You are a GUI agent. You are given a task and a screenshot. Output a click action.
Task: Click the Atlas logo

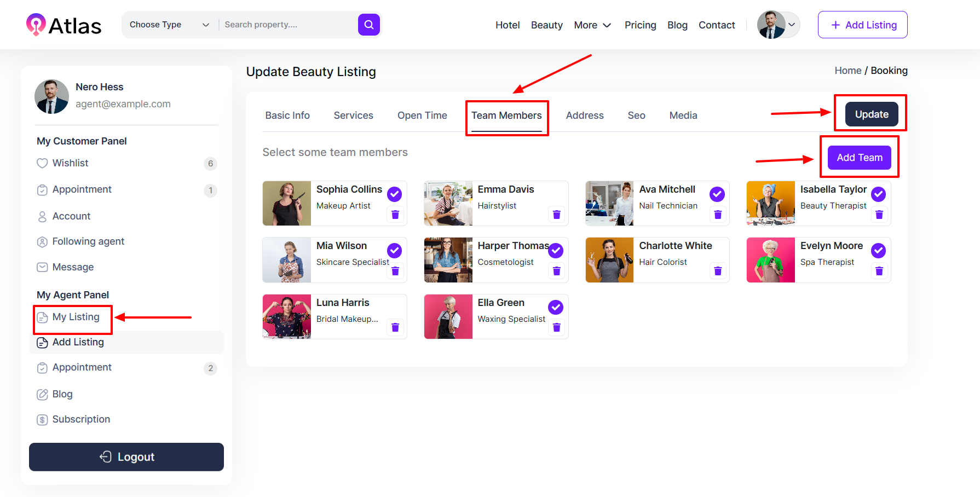[x=64, y=25]
